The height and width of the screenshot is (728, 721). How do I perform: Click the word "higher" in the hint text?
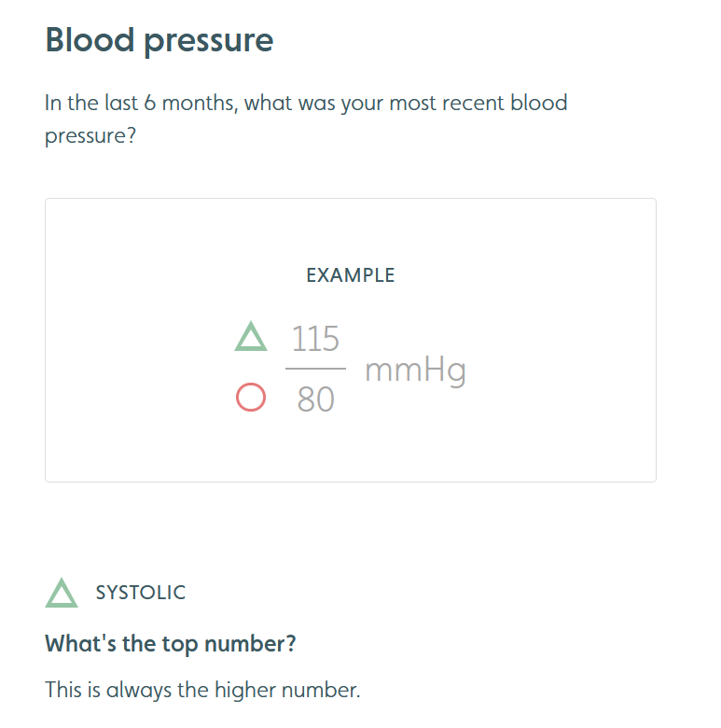pos(245,690)
